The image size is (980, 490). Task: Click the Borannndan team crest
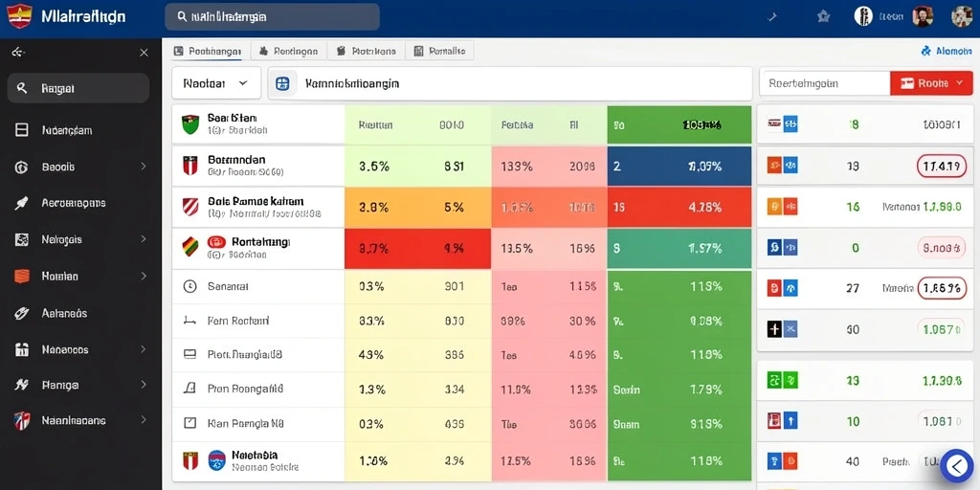click(190, 166)
